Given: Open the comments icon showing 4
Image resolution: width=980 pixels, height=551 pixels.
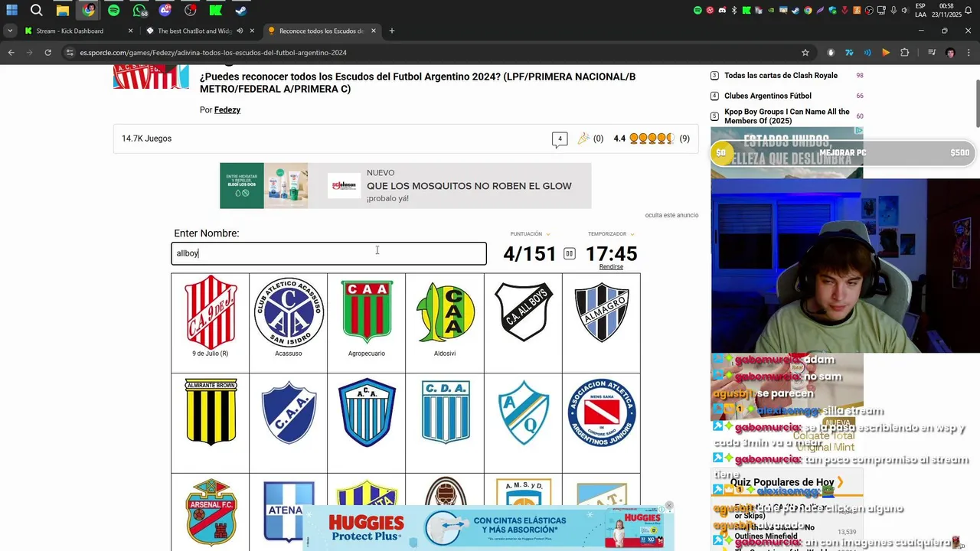Looking at the screenshot, I should [560, 139].
